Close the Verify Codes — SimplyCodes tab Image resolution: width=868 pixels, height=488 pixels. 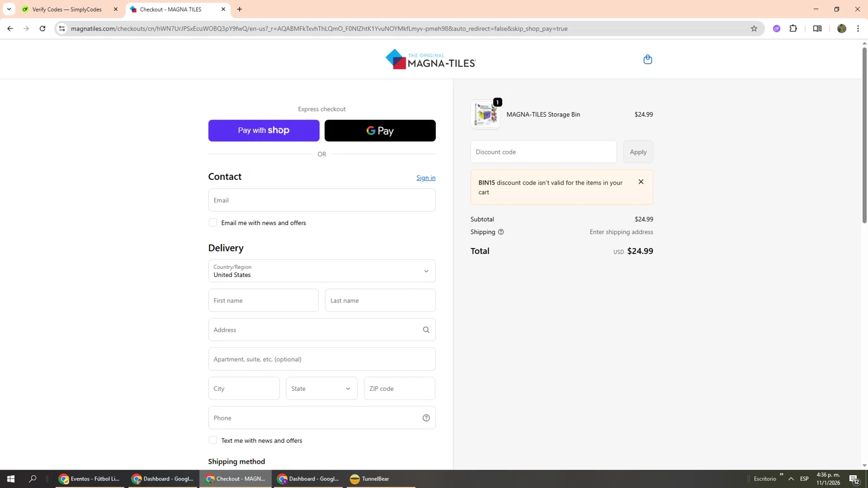click(116, 9)
